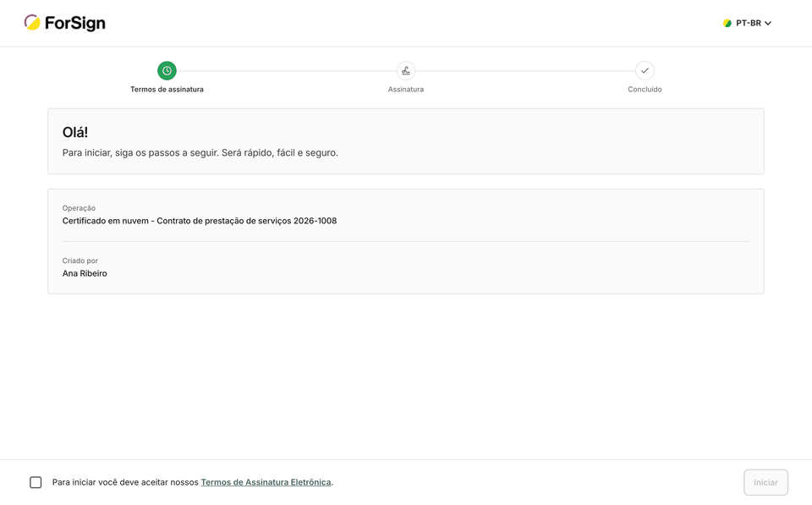Image resolution: width=812 pixels, height=505 pixels.
Task: Click the Concluído checkmark step icon
Action: [x=645, y=70]
